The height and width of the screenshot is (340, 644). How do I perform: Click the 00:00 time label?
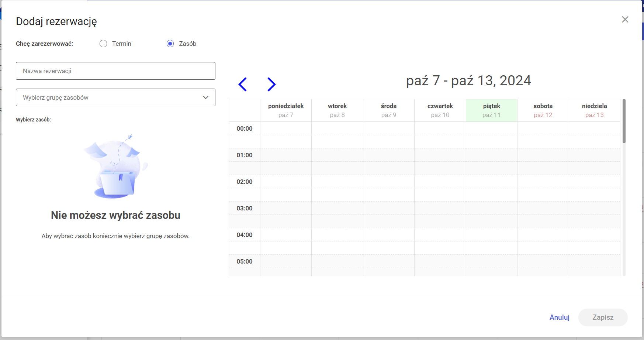[x=245, y=128]
